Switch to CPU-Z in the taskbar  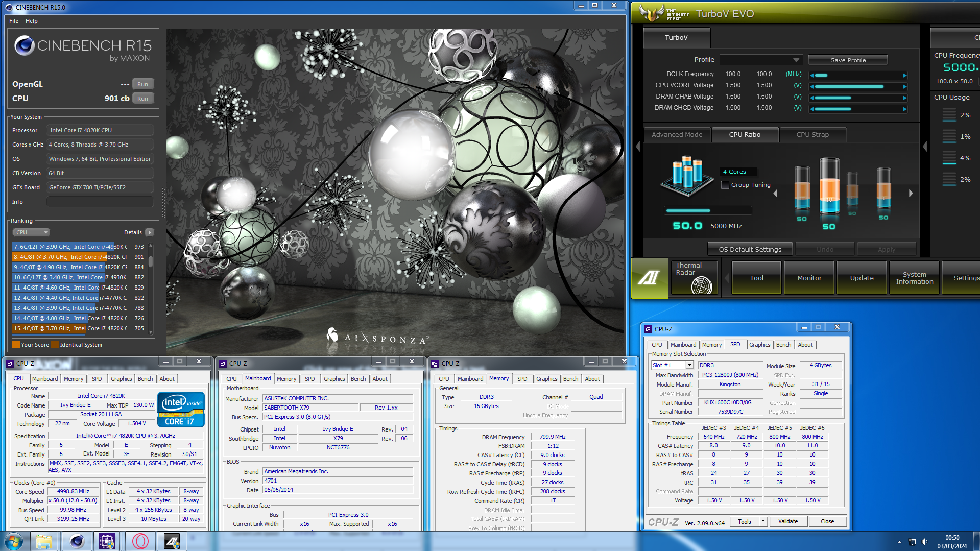click(x=107, y=541)
